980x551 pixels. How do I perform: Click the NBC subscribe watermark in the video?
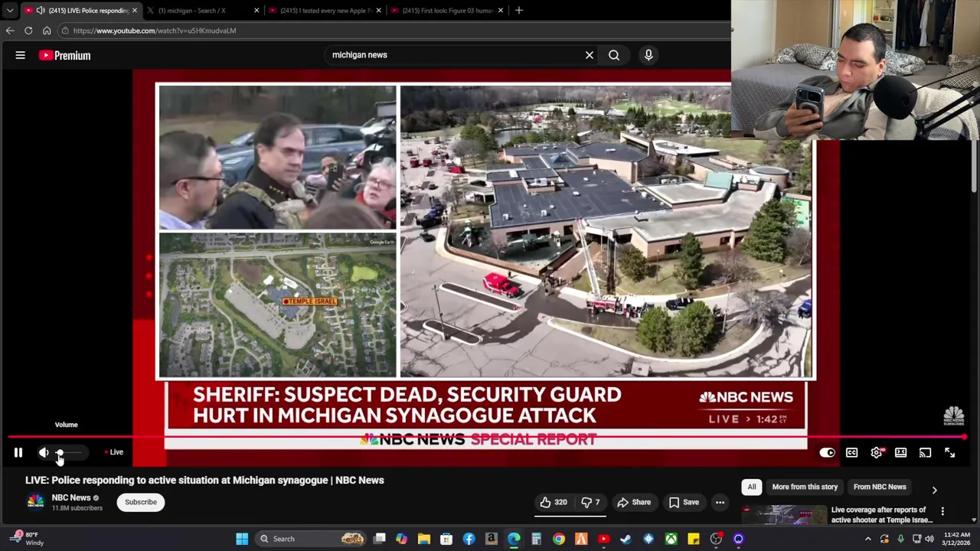pyautogui.click(x=953, y=416)
